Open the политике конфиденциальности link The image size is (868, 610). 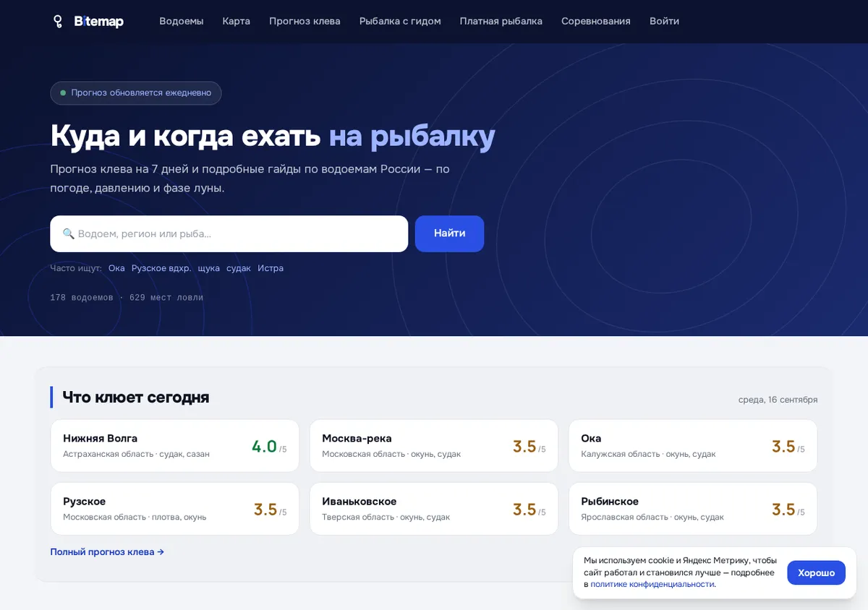[652, 585]
